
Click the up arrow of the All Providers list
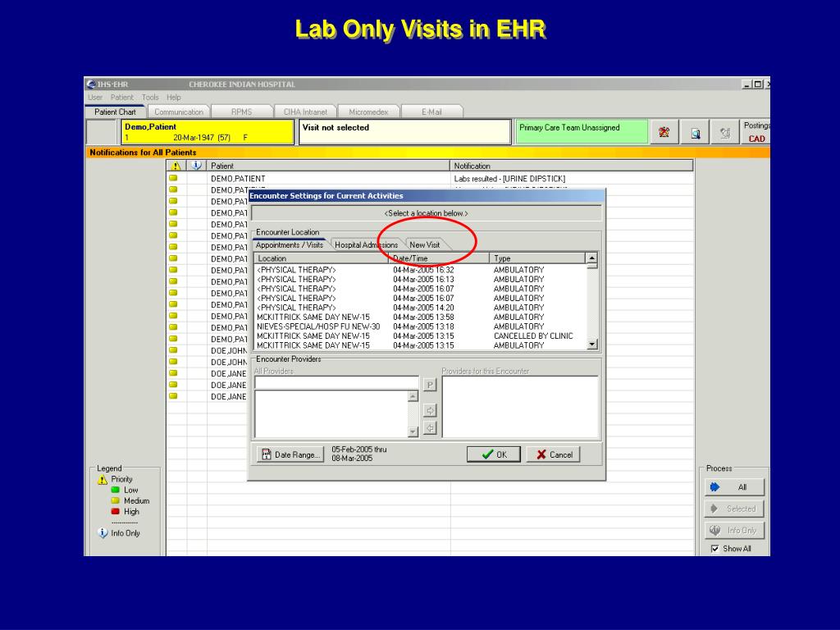click(413, 396)
